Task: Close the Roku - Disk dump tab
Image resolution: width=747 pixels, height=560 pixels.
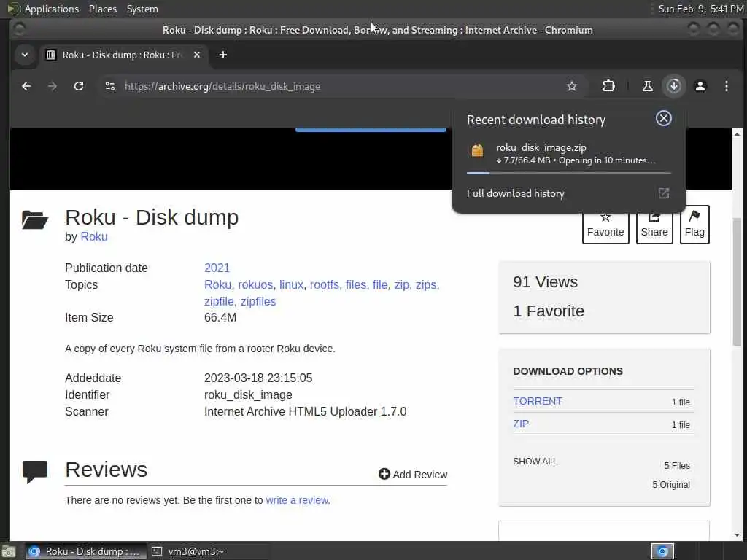Action: (x=197, y=55)
